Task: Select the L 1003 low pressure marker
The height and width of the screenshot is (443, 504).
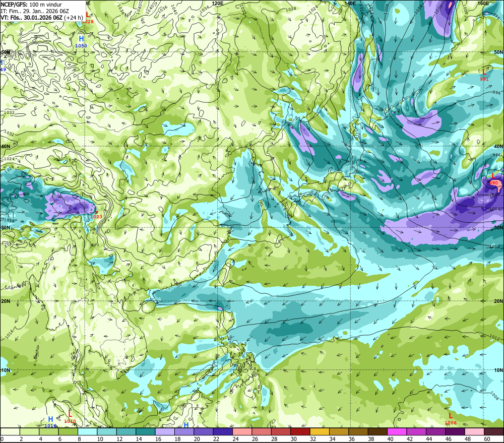Action: click(x=96, y=213)
